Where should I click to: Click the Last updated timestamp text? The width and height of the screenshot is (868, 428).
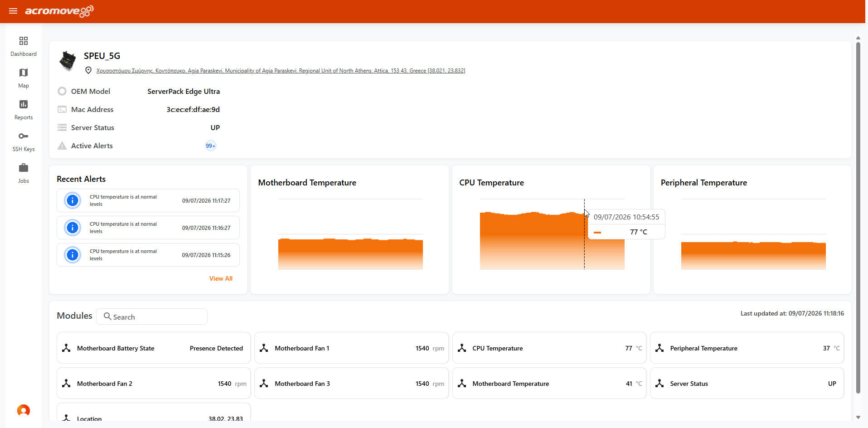click(x=792, y=313)
